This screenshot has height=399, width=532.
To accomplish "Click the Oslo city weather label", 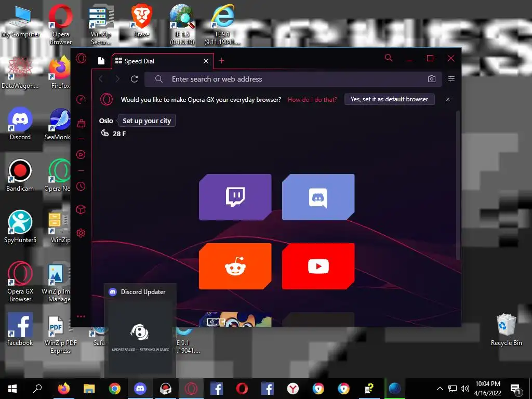I will pos(106,121).
